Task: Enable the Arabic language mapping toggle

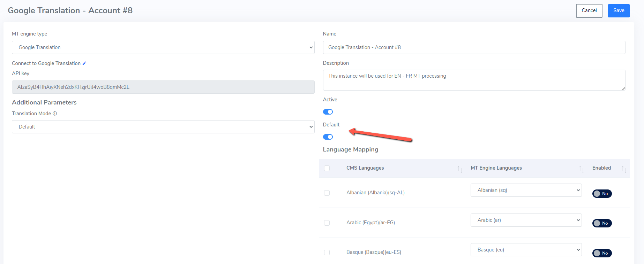Action: 602,223
